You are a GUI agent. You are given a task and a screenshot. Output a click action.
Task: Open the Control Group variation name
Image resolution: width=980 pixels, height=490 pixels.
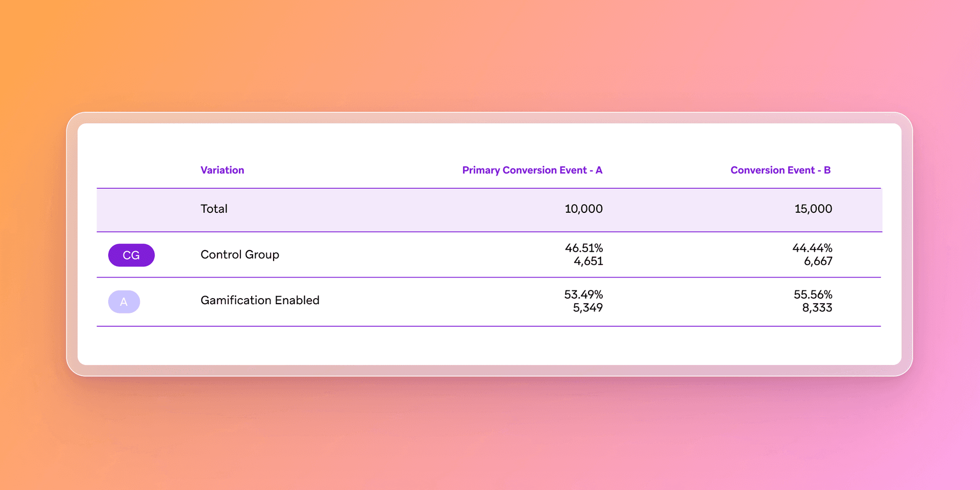239,255
